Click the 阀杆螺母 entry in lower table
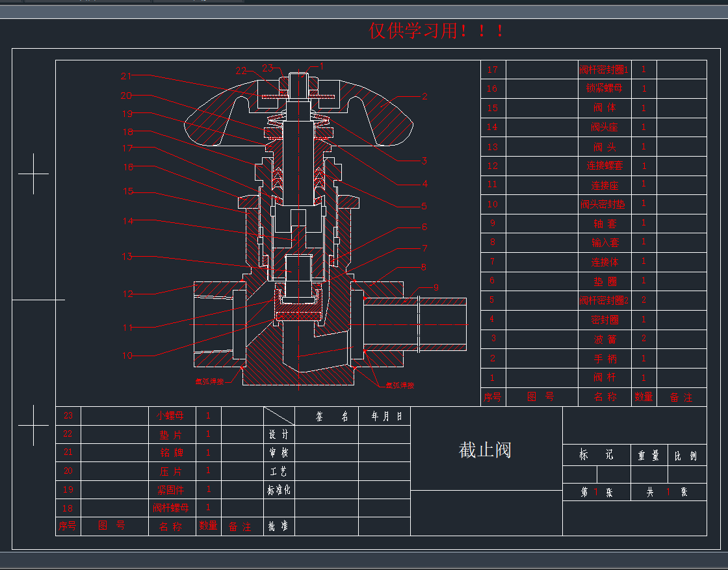 170,508
